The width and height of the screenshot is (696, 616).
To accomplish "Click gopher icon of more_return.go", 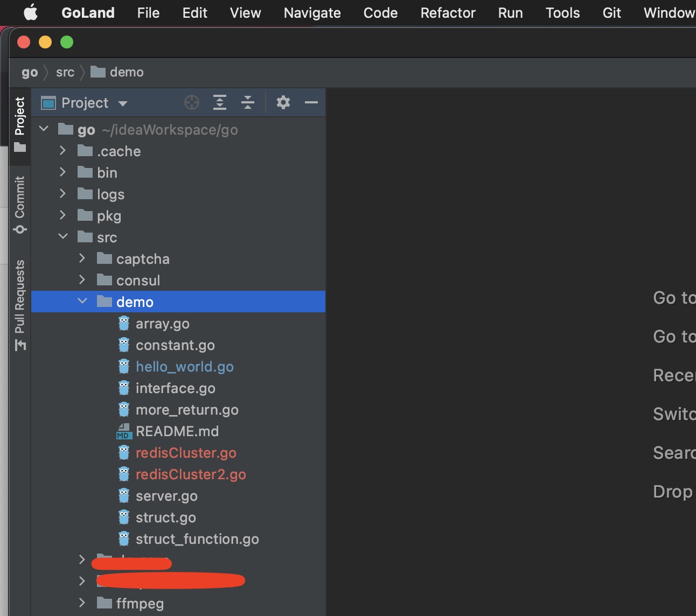I will tap(124, 409).
